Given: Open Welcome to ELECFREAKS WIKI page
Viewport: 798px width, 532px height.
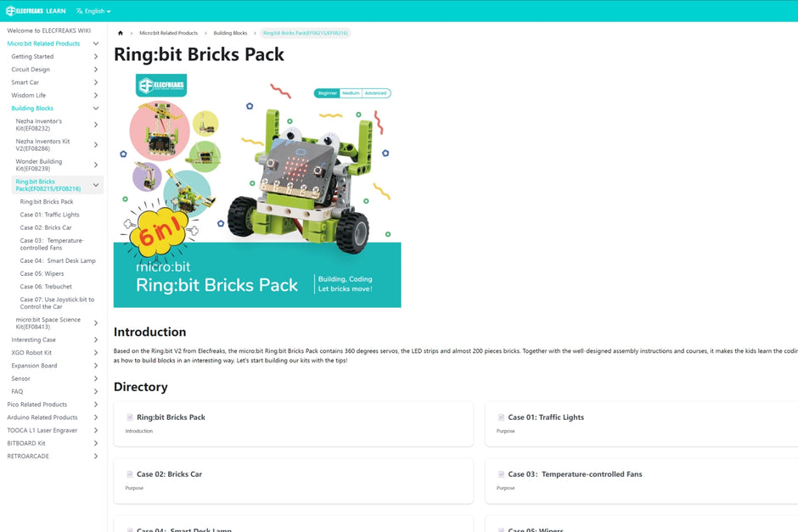Looking at the screenshot, I should 49,31.
